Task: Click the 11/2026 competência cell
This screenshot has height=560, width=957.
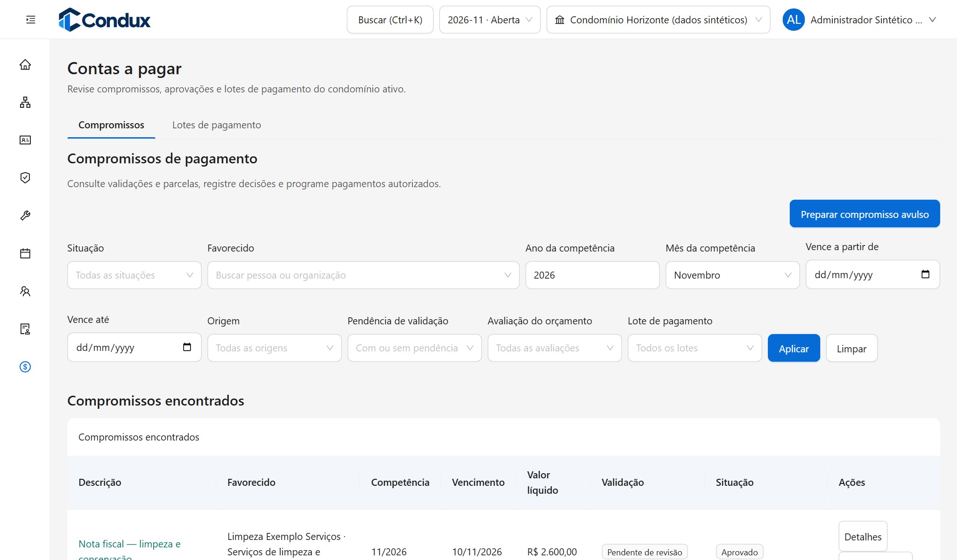Action: click(x=389, y=552)
